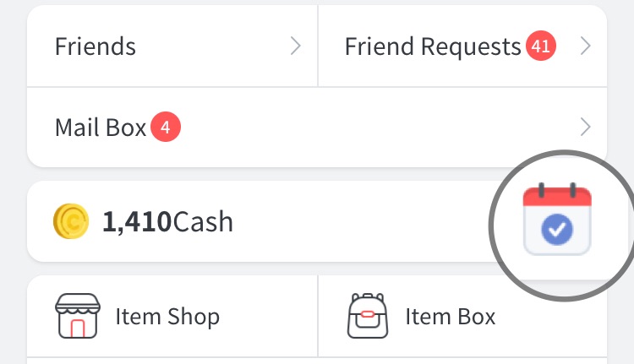Image resolution: width=634 pixels, height=364 pixels.
Task: Open the daily attendance calendar icon
Action: [x=557, y=221]
